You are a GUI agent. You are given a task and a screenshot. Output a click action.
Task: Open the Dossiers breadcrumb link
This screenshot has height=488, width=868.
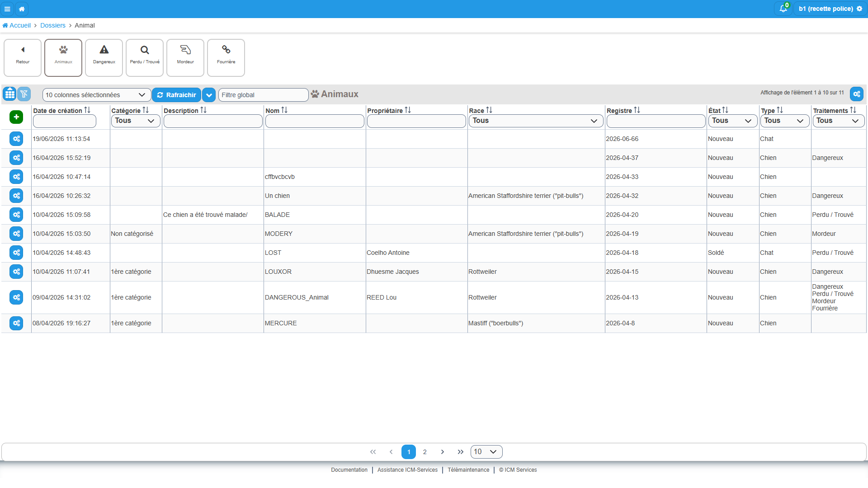(53, 25)
